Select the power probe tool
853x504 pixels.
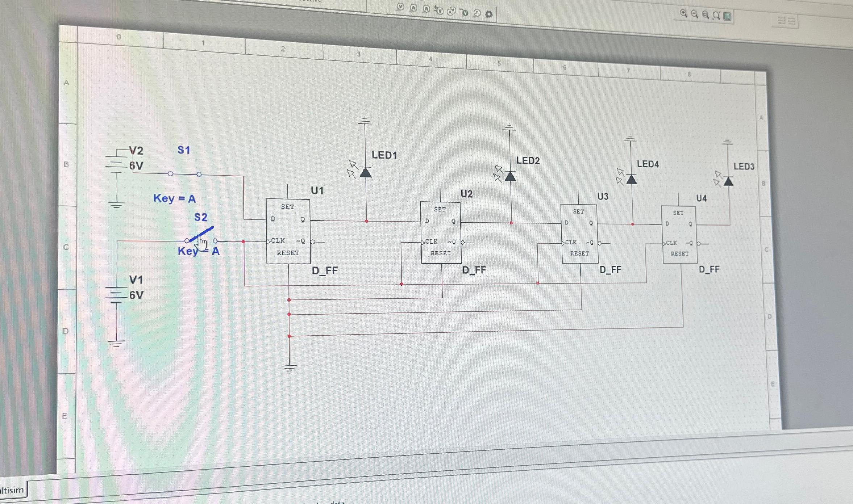tap(426, 9)
